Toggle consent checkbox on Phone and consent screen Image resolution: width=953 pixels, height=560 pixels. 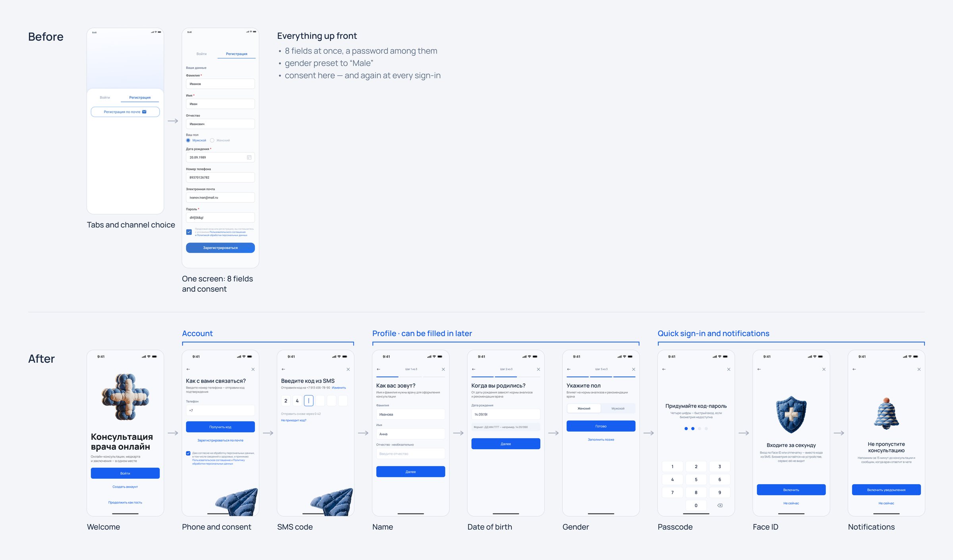188,453
